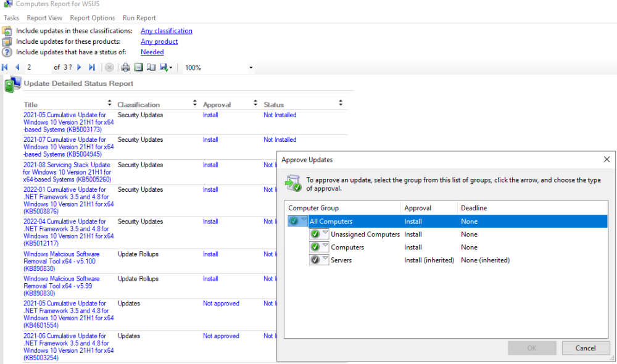
Task: Click Install approval for KB5003173 row
Action: coord(210,115)
